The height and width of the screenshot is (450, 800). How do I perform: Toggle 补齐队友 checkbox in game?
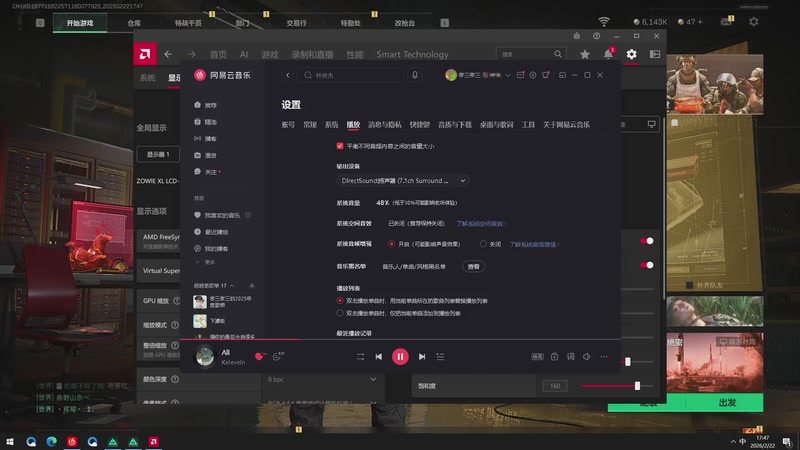689,285
